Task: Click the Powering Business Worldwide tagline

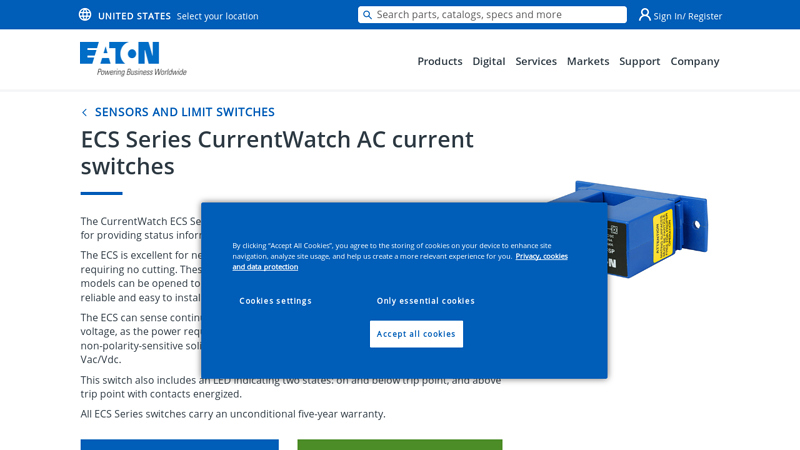Action: [x=142, y=72]
